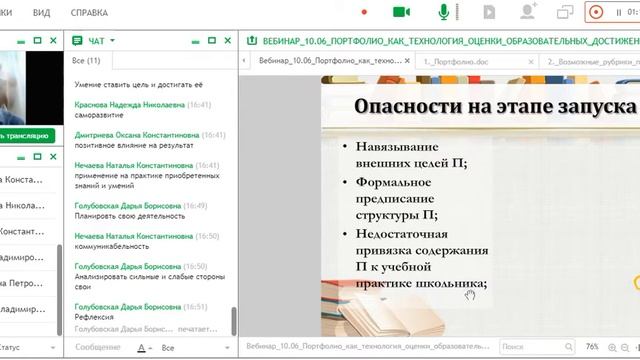Click Голубовская Дарья Борисовна at 16:49
The image size is (640, 360).
point(127,206)
